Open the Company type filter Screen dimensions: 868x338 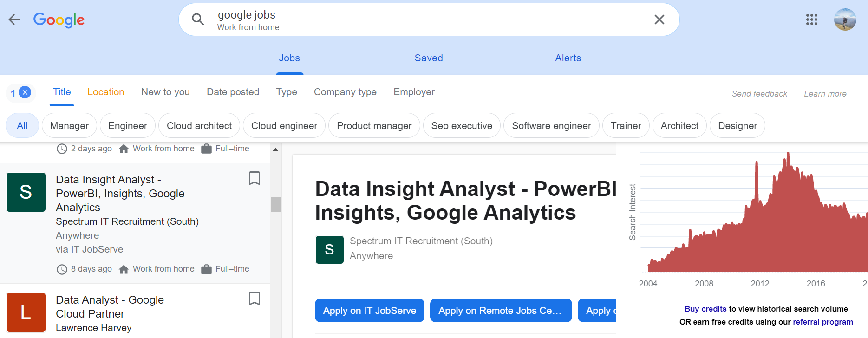345,92
